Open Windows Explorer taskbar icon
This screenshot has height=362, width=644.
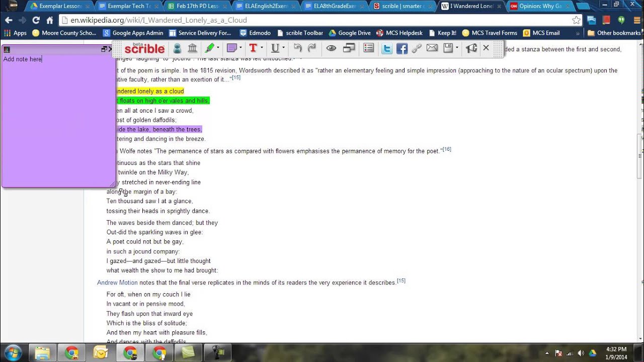[42, 352]
